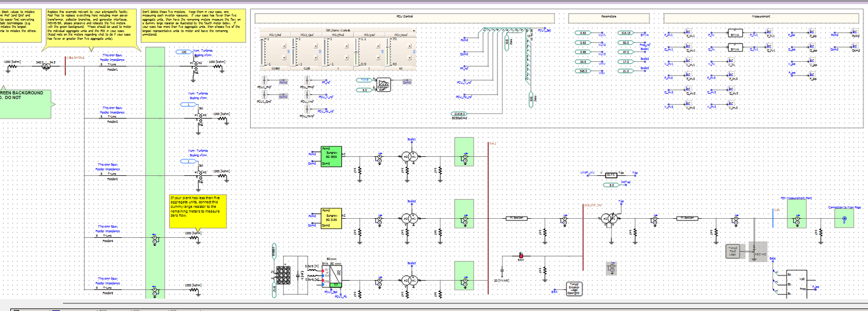Image resolution: width=868 pixels, height=311 pixels.
Task: Adjust the PCU_Pref panel slider, third column
Action: click(324, 52)
